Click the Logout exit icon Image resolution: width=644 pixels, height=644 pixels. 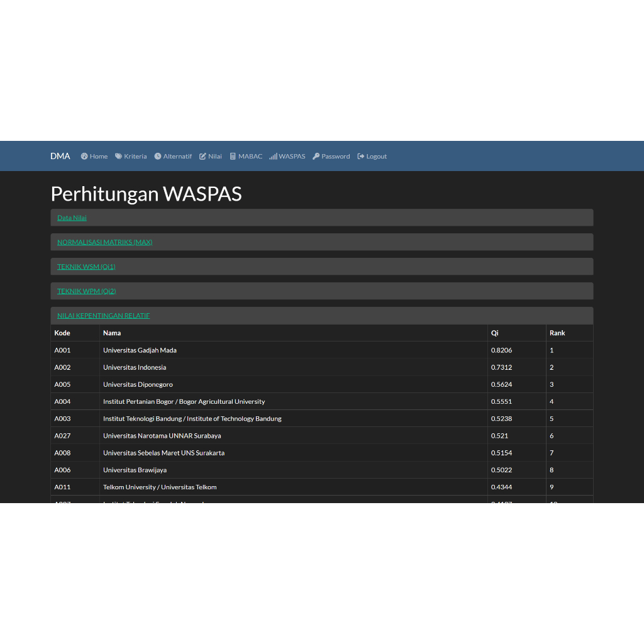pyautogui.click(x=360, y=156)
